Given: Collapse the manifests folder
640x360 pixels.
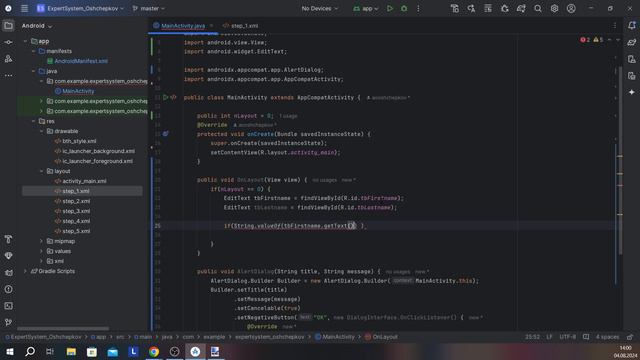Looking at the screenshot, I should pyautogui.click(x=33, y=51).
